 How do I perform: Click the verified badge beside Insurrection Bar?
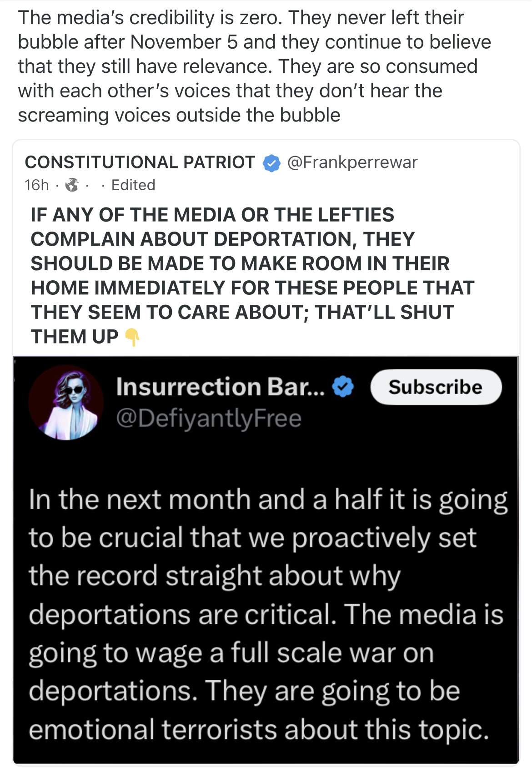tap(343, 388)
